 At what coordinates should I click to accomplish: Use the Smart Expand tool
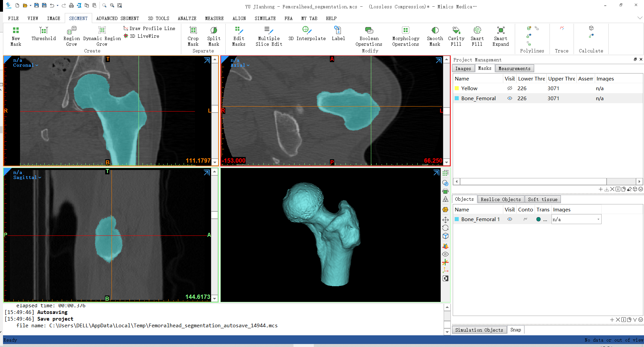coord(500,36)
